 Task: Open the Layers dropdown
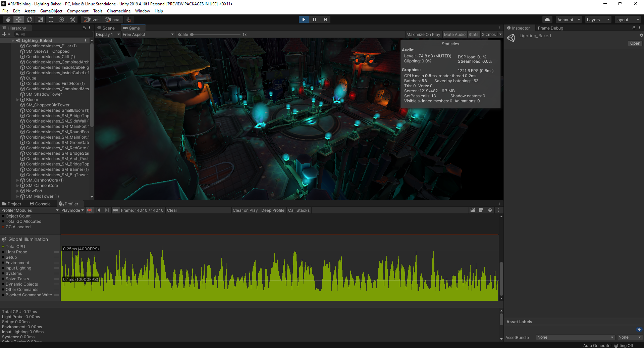(598, 19)
